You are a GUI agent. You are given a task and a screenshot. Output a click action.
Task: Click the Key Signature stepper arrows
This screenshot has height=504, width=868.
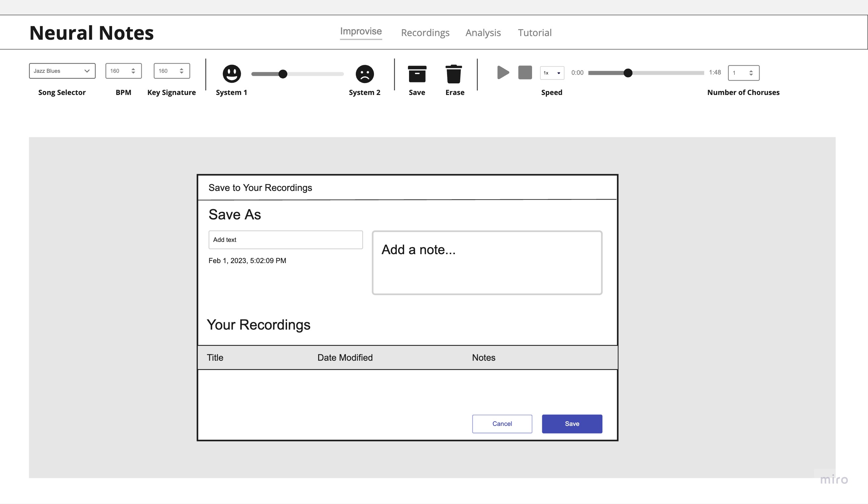[x=182, y=71]
